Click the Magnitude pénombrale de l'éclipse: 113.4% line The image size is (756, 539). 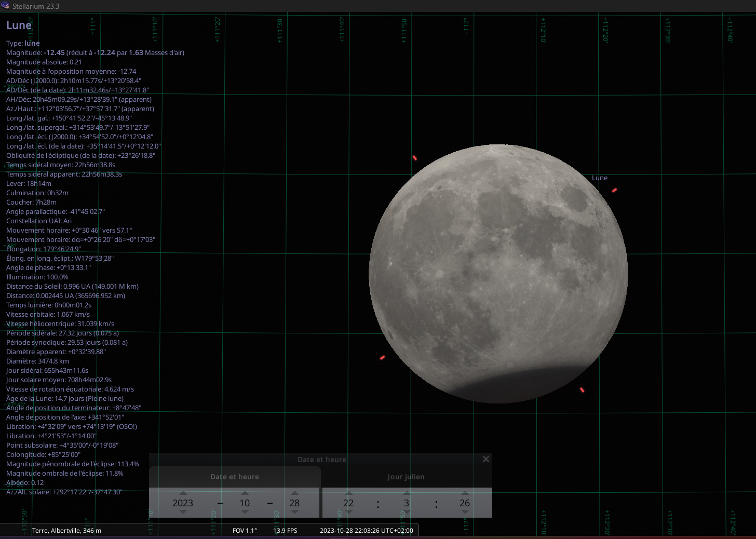(x=73, y=464)
